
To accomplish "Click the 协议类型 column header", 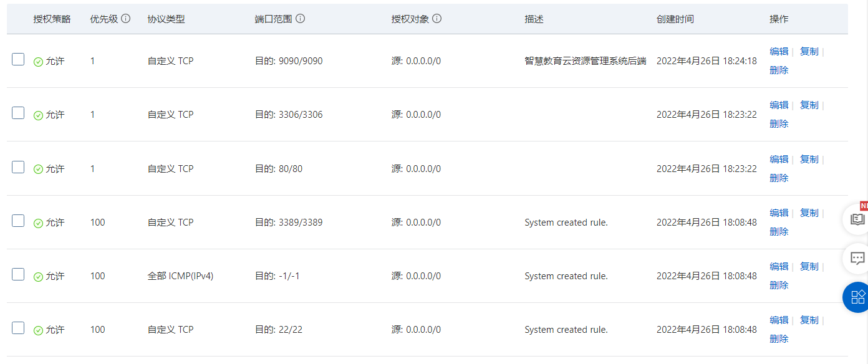I will [166, 19].
